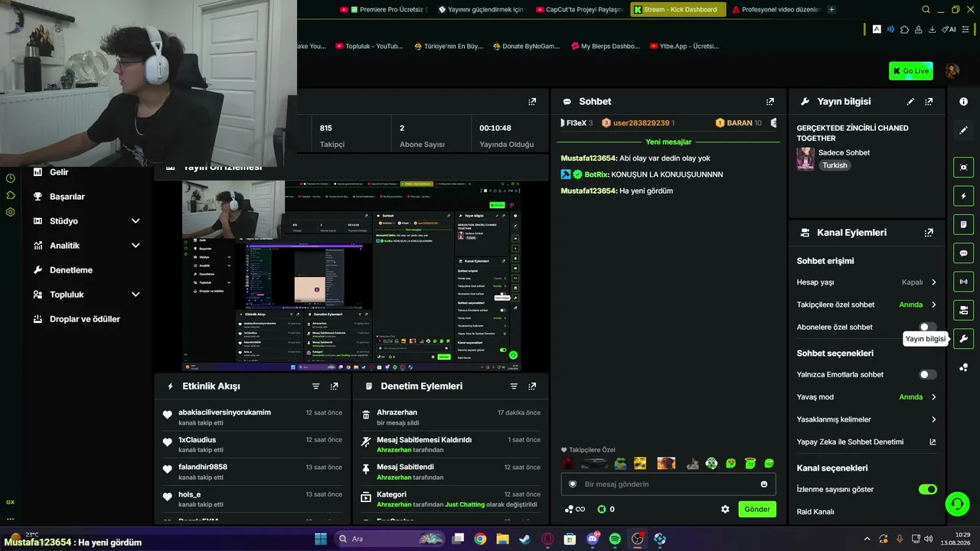Viewport: 980px width, 551px height.
Task: Open Hesap yaşı setting chevron
Action: pos(933,282)
